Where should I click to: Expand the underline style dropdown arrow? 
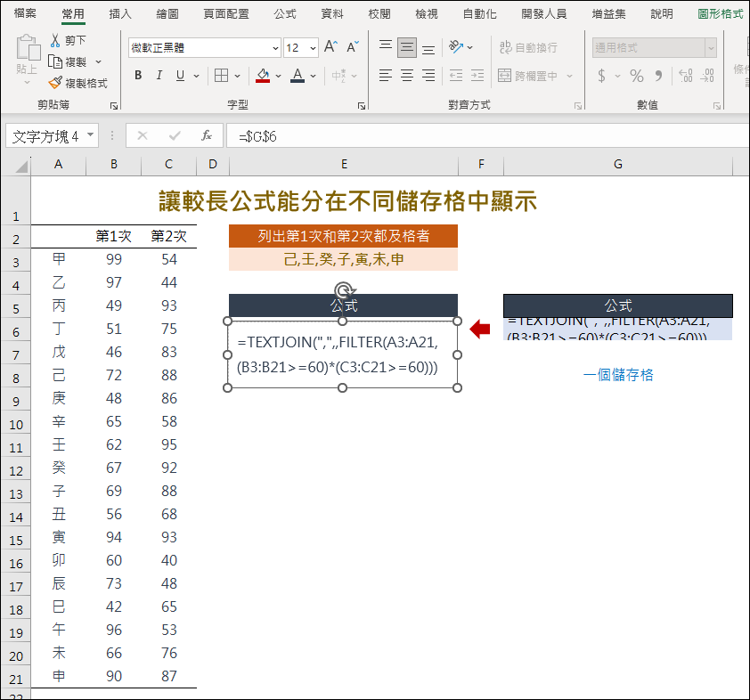(196, 76)
